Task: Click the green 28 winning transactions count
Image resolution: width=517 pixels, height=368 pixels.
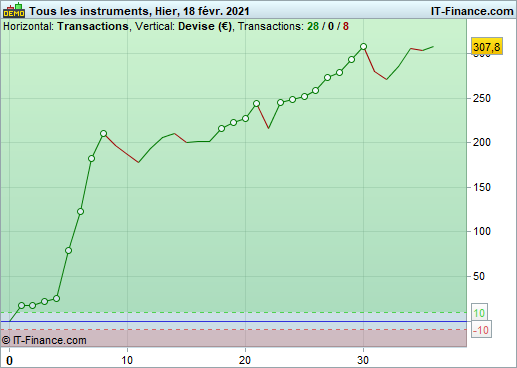Action: coord(313,26)
